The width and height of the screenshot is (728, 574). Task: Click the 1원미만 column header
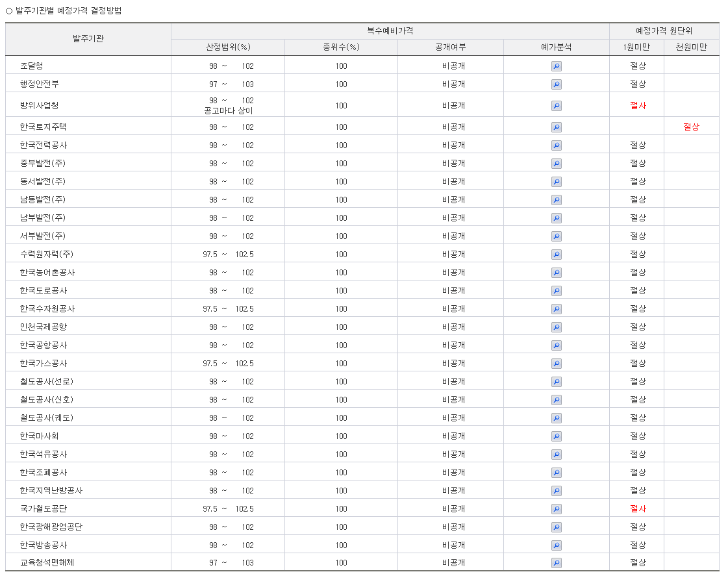(x=636, y=47)
